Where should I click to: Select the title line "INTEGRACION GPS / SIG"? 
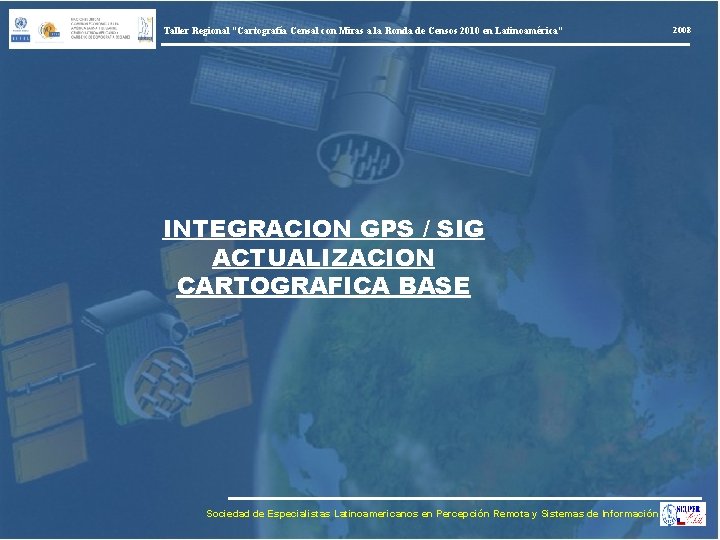324,229
